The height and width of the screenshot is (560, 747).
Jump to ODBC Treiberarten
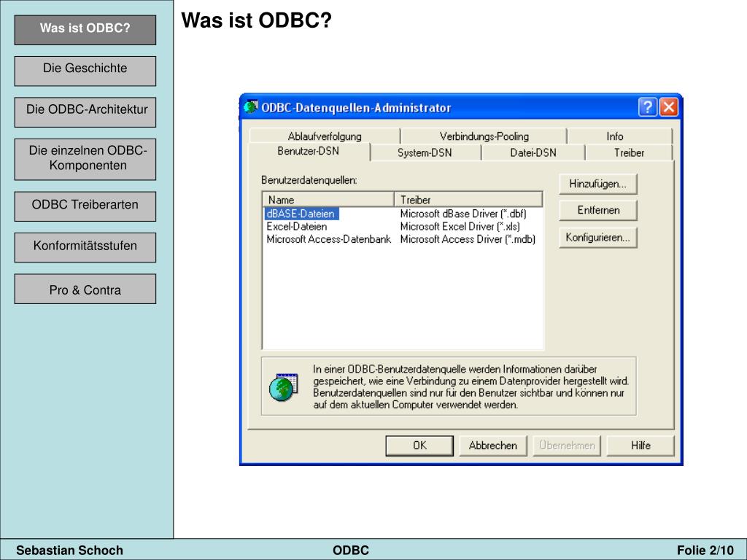[85, 206]
